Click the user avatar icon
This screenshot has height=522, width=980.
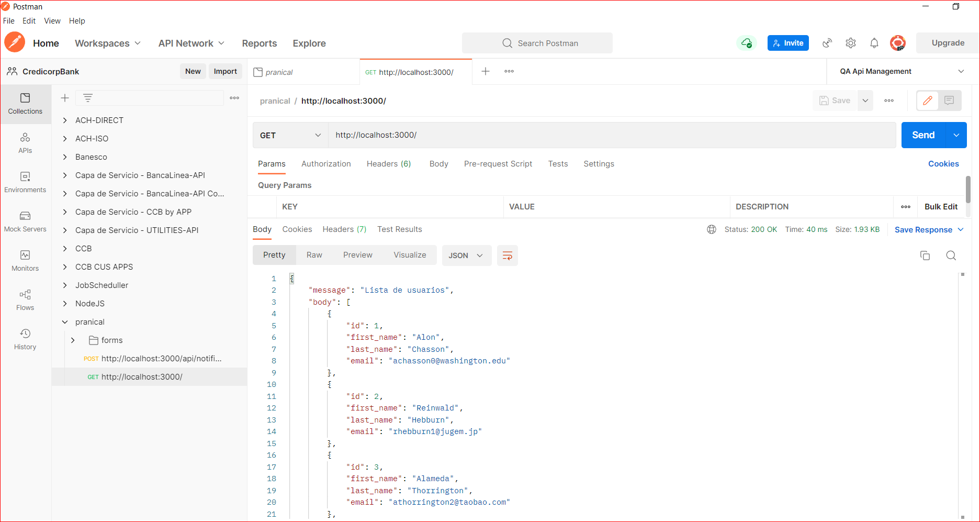coord(898,43)
